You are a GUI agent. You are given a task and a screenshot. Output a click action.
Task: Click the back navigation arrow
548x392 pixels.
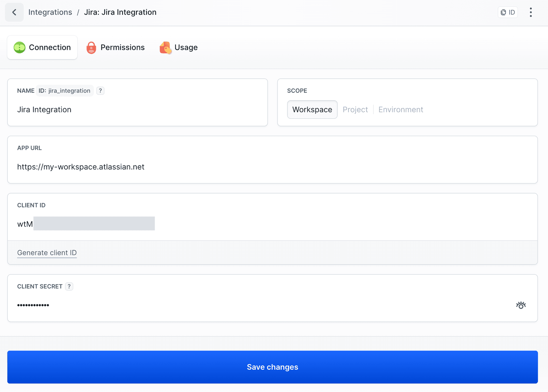pos(14,12)
